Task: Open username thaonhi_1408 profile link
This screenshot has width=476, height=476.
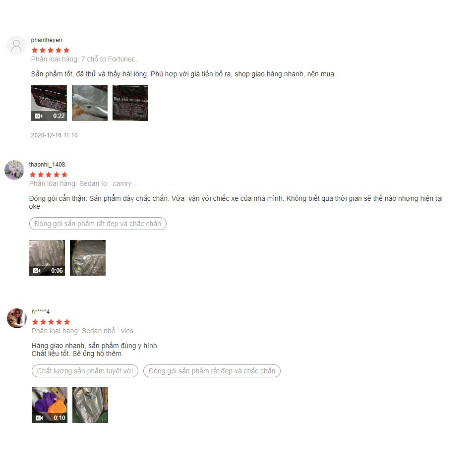Action: [x=48, y=165]
